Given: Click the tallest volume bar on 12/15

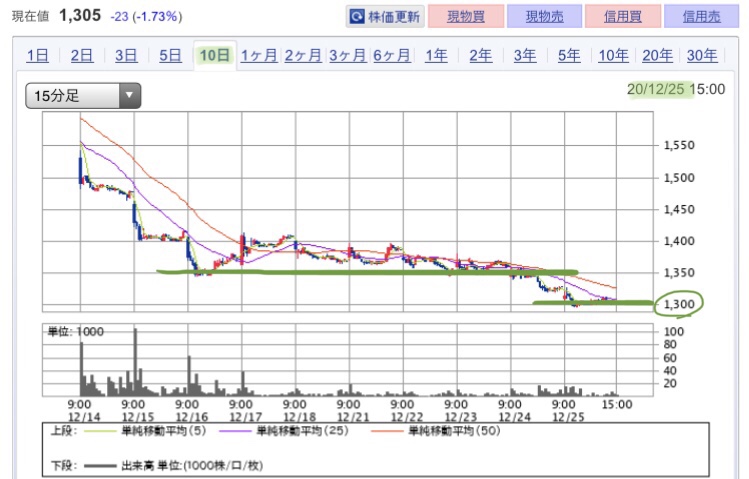Looking at the screenshot, I should [135, 362].
